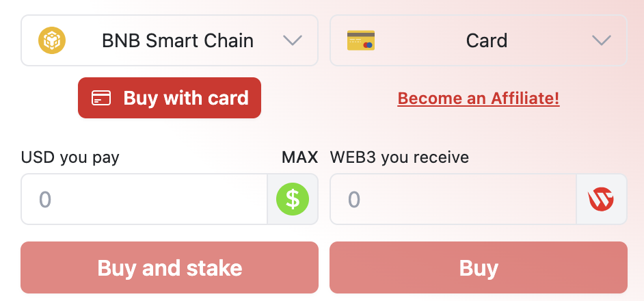The height and width of the screenshot is (301, 644).
Task: Expand the BNB Smart Chain chevron arrow
Action: click(x=293, y=40)
